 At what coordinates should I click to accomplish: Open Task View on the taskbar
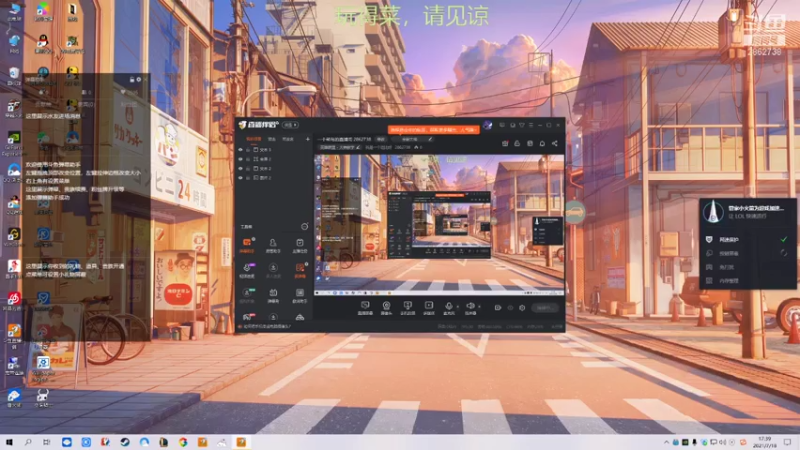46,442
